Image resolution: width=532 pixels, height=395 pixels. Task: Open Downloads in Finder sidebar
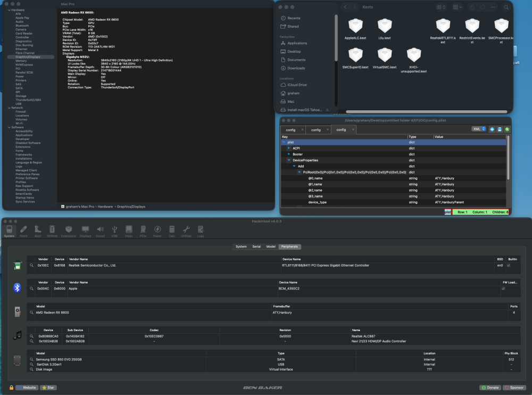point(296,68)
